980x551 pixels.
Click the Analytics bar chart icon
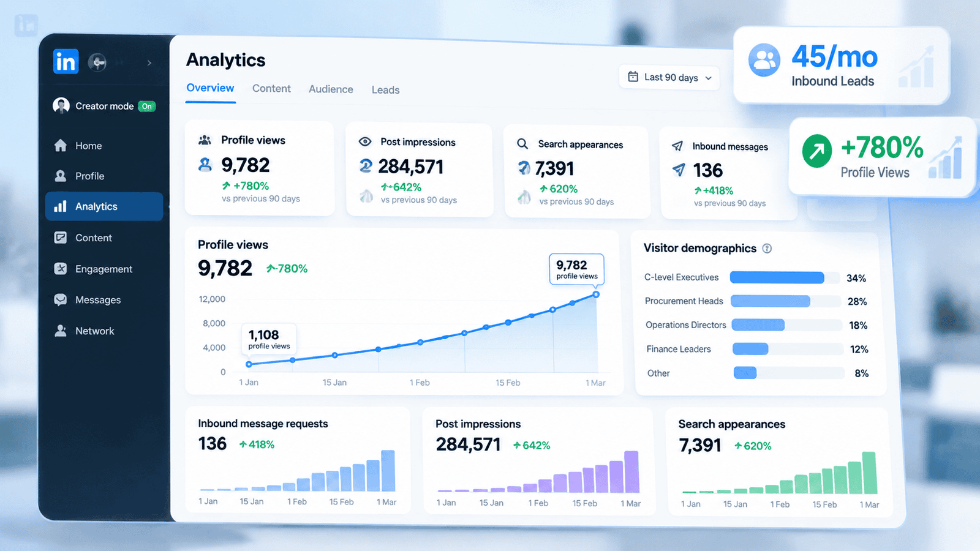click(x=60, y=206)
